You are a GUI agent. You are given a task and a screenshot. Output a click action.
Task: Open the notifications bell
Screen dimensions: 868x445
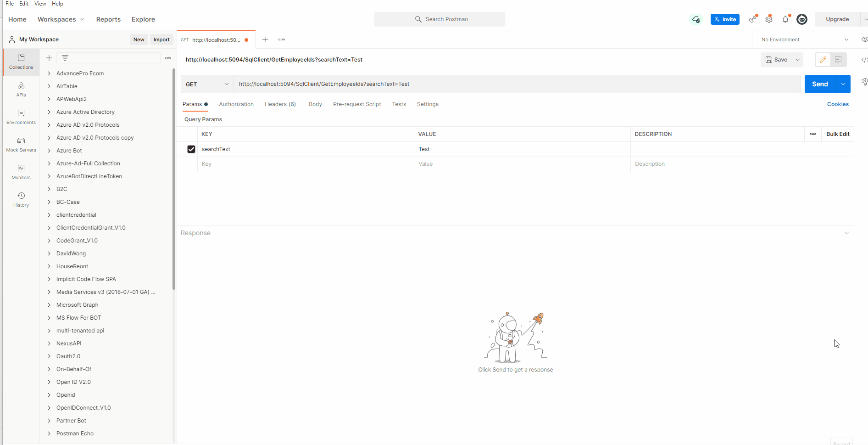pyautogui.click(x=786, y=19)
